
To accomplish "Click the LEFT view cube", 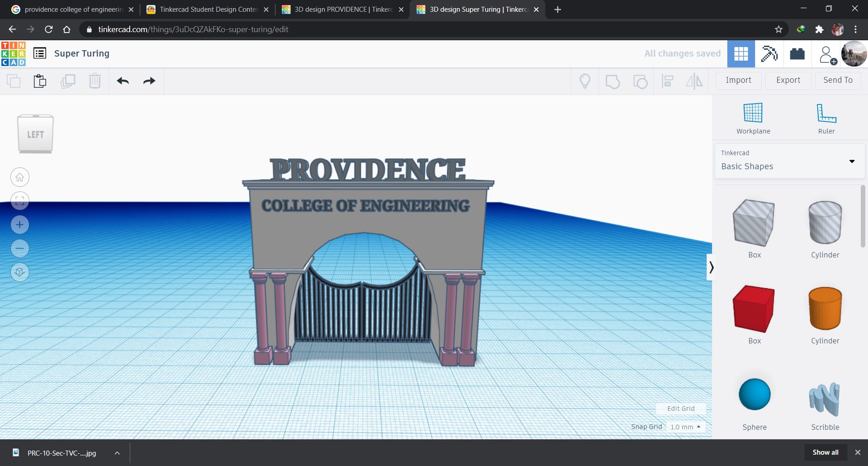I will (35, 134).
